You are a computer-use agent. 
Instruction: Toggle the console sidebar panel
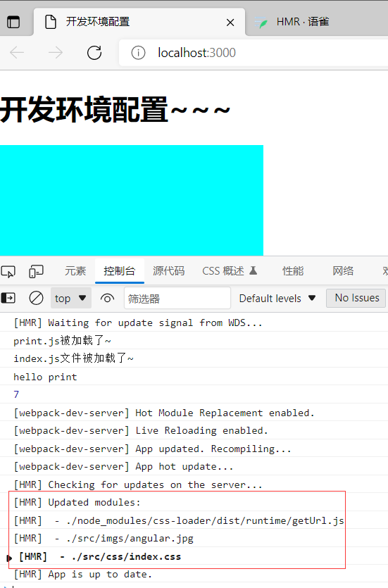(x=8, y=298)
